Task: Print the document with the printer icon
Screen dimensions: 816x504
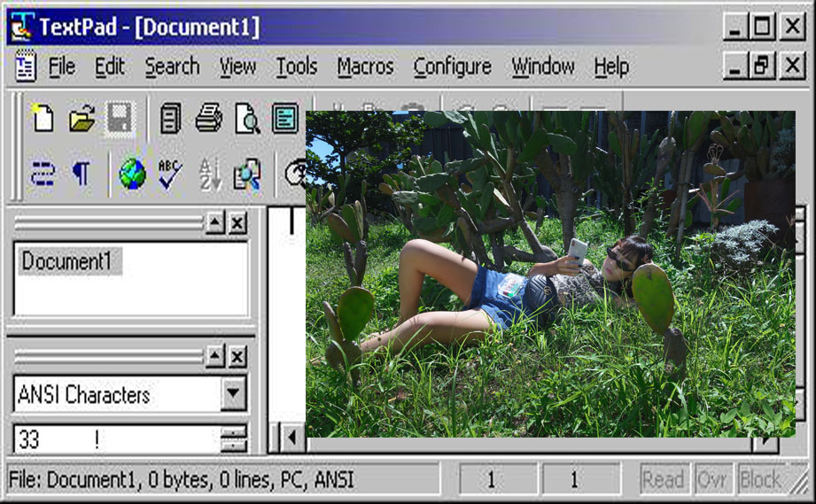Action: click(209, 118)
